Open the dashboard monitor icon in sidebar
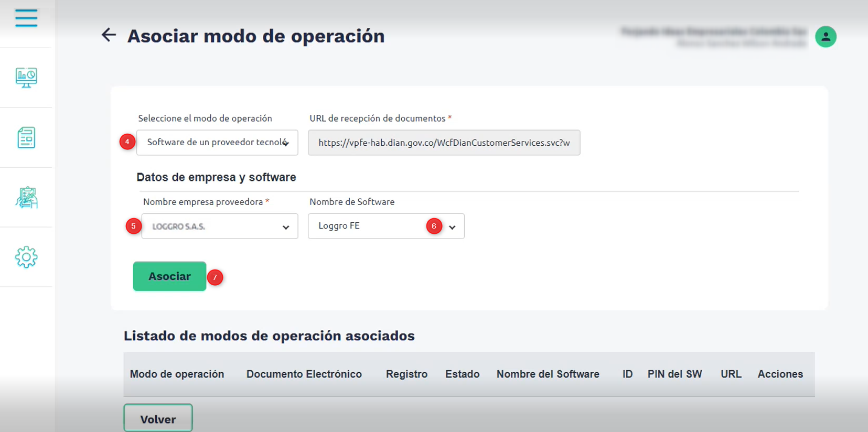This screenshot has height=432, width=868. (x=26, y=78)
